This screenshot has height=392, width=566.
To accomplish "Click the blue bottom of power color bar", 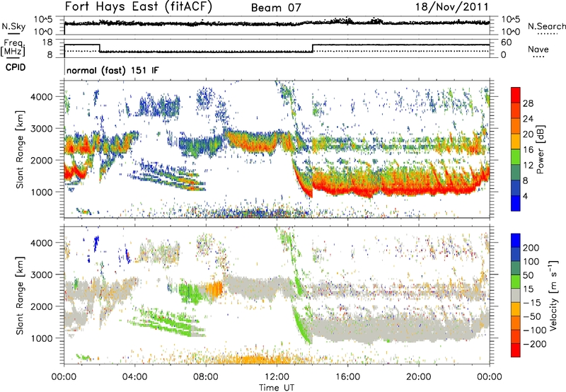I will pyautogui.click(x=516, y=203).
